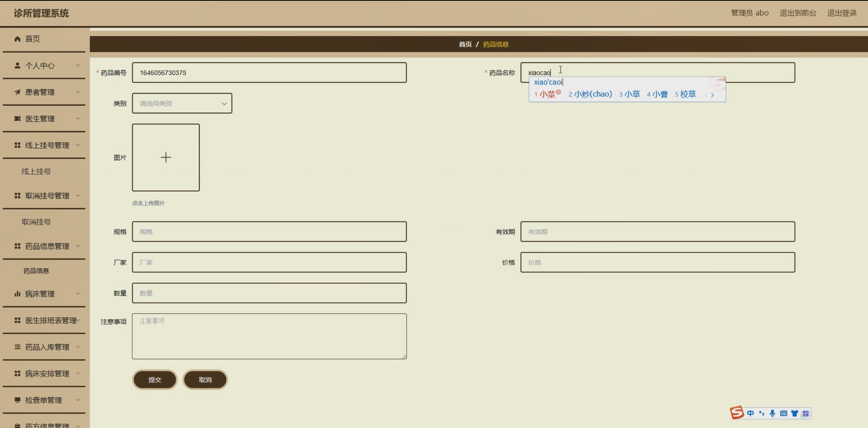The image size is (868, 428).
Task: Click the plus icon to upload image
Action: tap(166, 157)
